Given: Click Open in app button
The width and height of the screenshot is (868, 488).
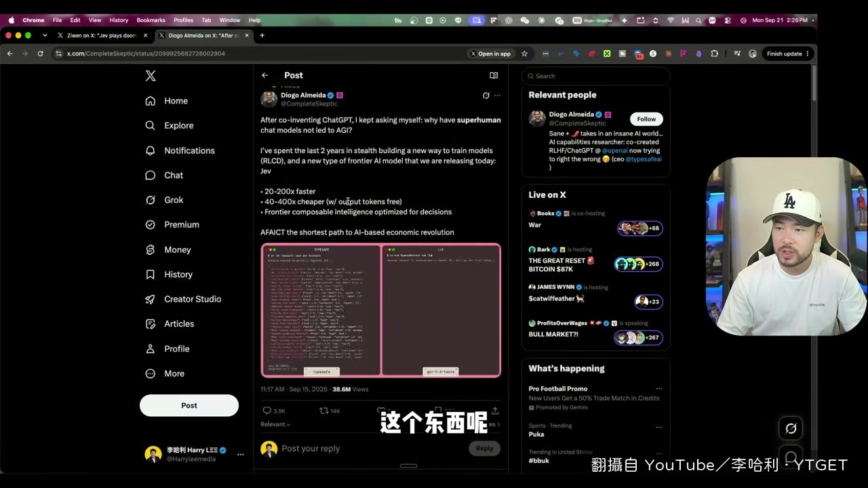Looking at the screenshot, I should (x=490, y=54).
